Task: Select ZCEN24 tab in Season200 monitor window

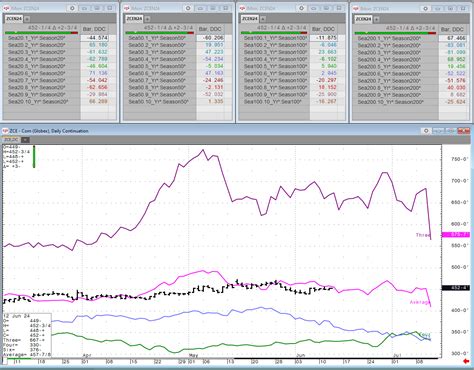Action: (x=363, y=19)
